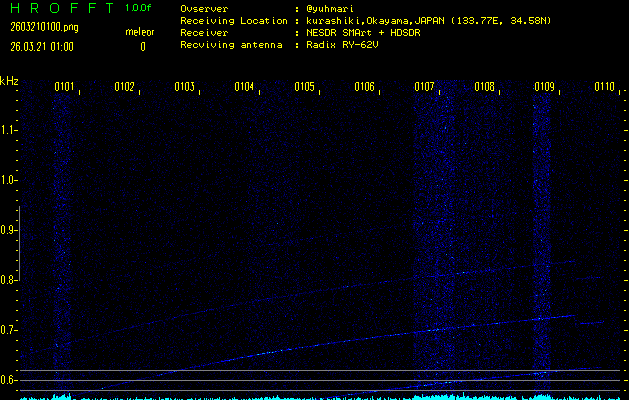Screen dimensions: 629x400
Task: Select the 0107 time marker
Action: (x=424, y=87)
